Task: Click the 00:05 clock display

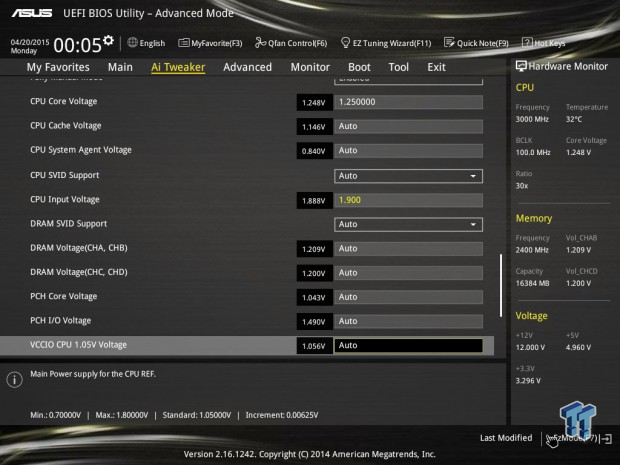Action: [x=78, y=45]
